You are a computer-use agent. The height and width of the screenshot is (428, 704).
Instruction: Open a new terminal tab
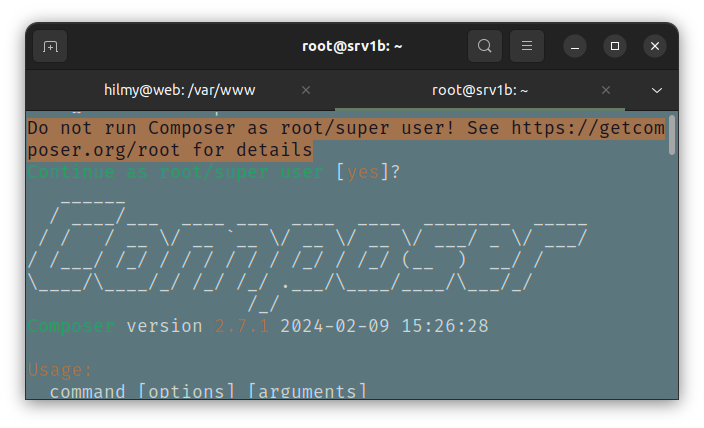pyautogui.click(x=50, y=46)
